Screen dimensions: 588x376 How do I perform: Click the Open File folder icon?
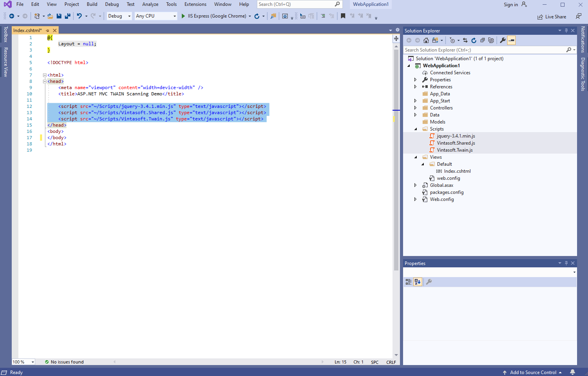click(50, 16)
